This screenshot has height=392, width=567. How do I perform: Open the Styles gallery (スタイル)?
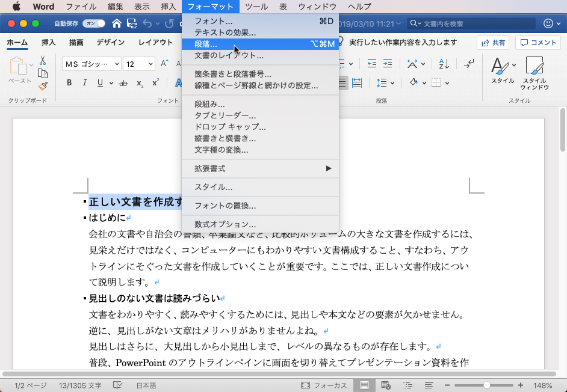[x=502, y=70]
